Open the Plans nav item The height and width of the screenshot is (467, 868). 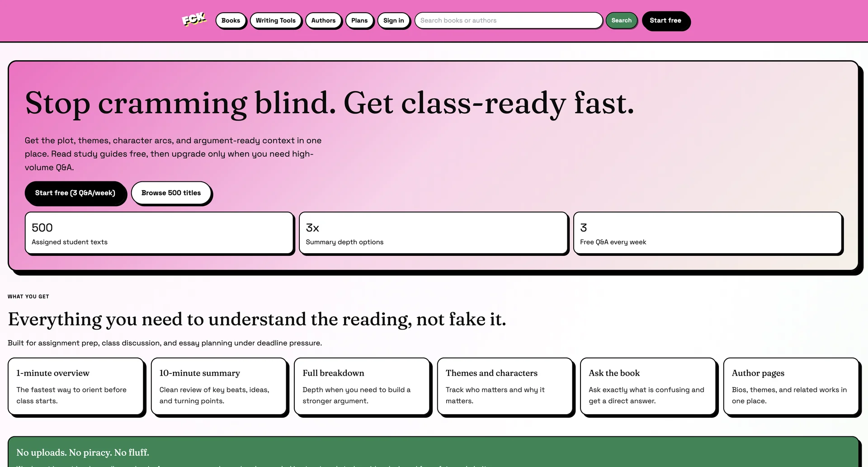(x=359, y=20)
